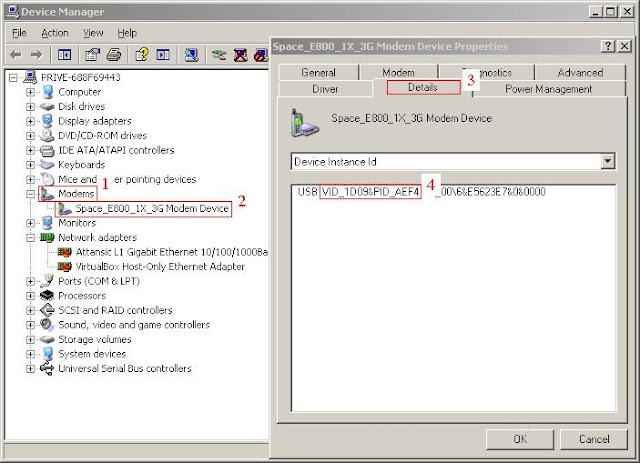Click the Monitors category icon
Image resolution: width=640 pixels, height=463 pixels.
pyautogui.click(x=48, y=223)
